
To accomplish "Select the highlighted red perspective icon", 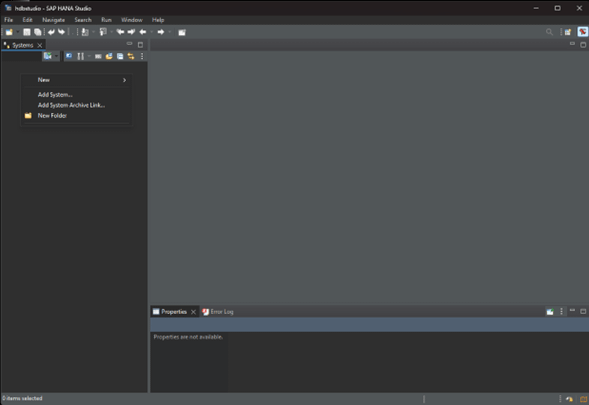I will (583, 32).
